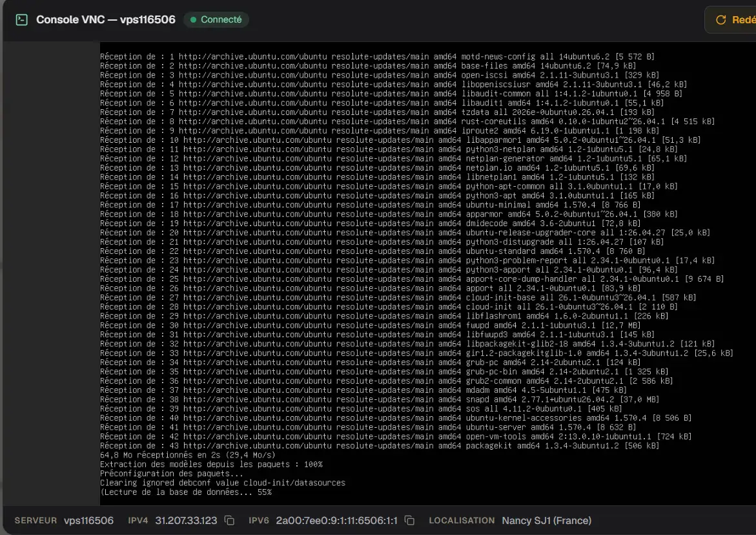The image size is (756, 535).
Task: Click the terminal console icon beside the title
Action: pyautogui.click(x=22, y=20)
